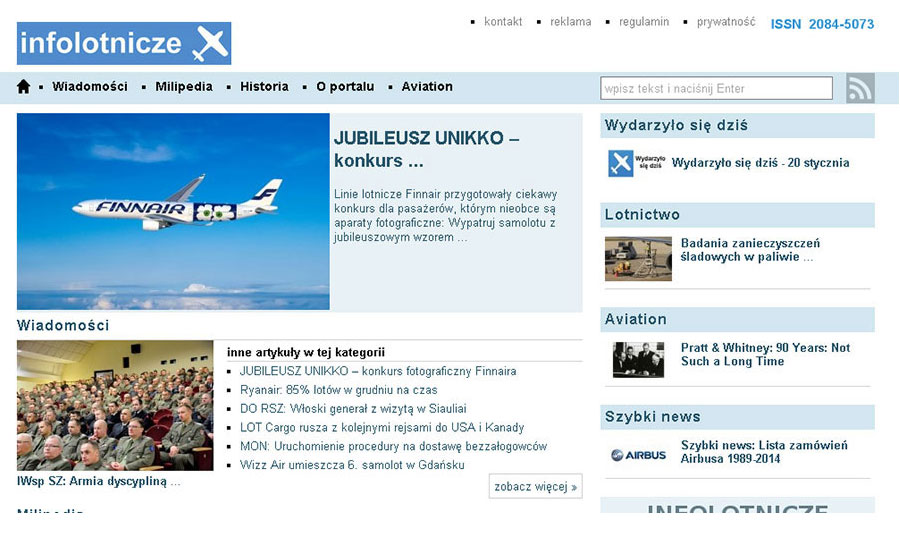Image resolution: width=900 pixels, height=550 pixels.
Task: Click the kontakt link at top
Action: 503,22
